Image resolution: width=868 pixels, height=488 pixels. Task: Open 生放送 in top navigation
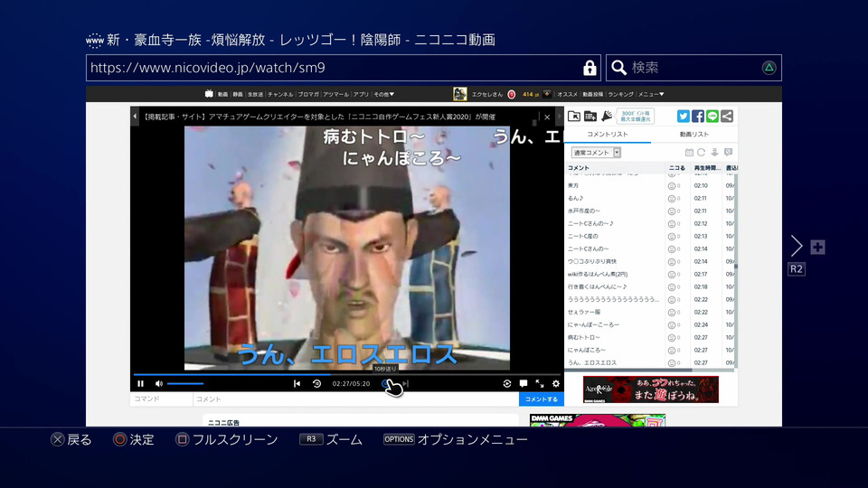click(255, 94)
